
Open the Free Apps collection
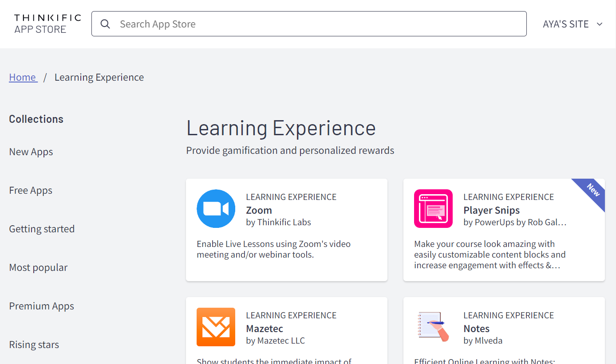[31, 190]
